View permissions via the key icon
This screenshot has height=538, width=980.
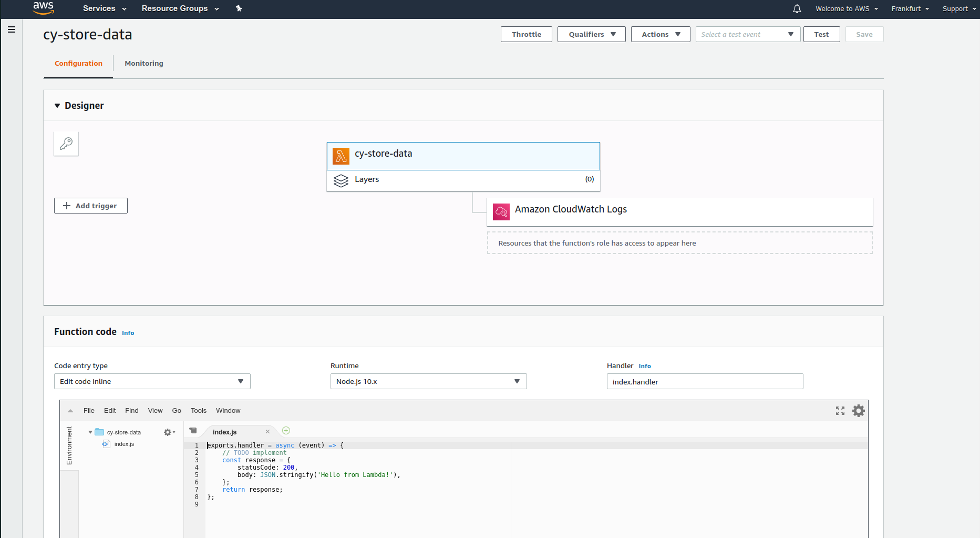pyautogui.click(x=66, y=144)
